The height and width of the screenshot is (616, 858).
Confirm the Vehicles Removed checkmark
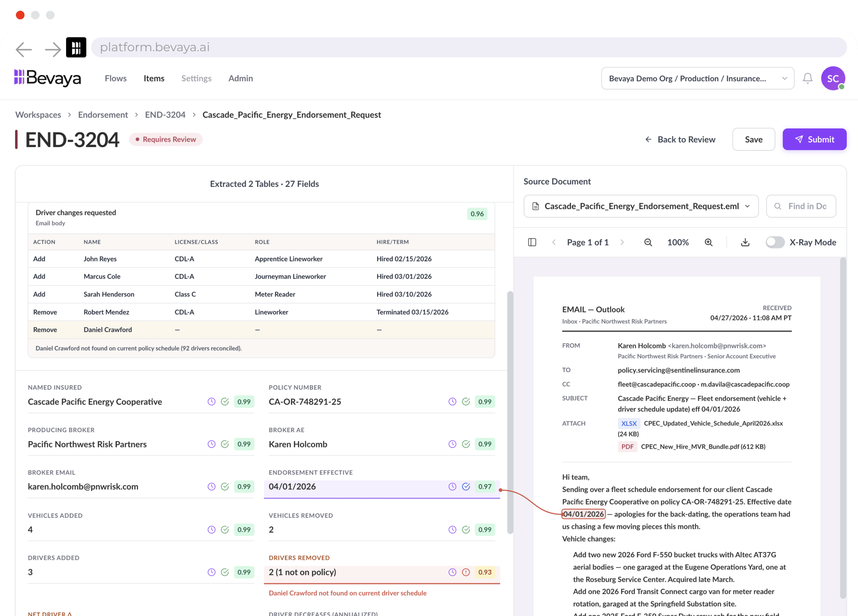tap(466, 529)
